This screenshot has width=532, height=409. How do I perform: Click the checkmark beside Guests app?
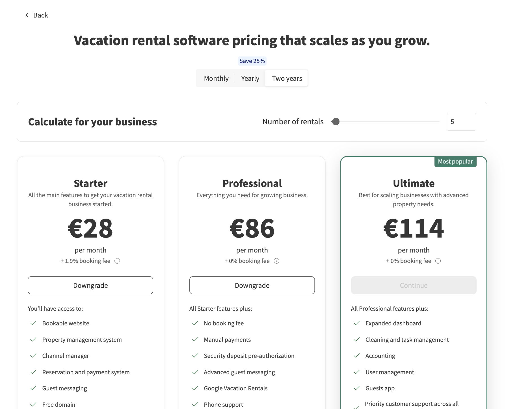(x=357, y=388)
